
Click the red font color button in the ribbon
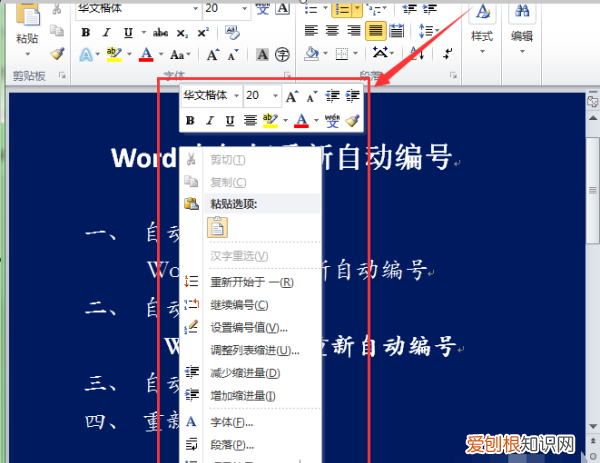point(147,54)
